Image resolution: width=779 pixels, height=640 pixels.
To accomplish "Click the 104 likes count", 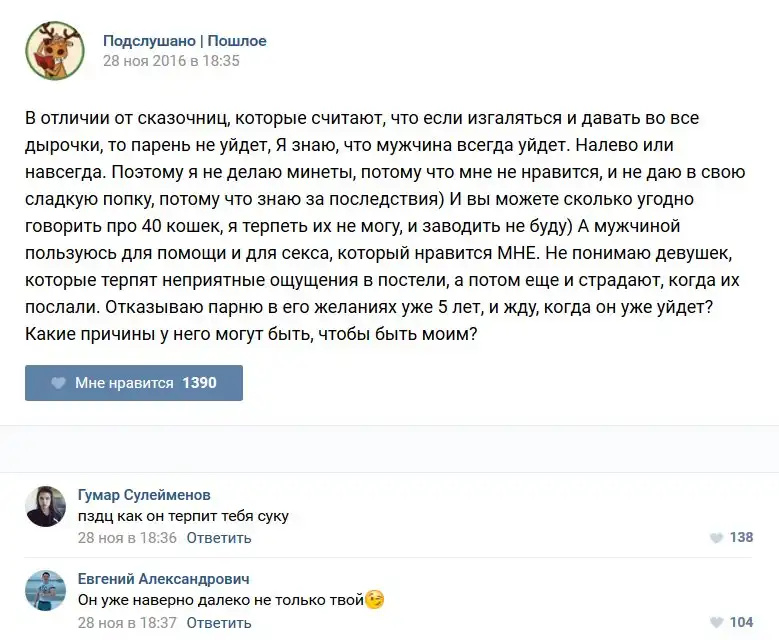I will 741,622.
